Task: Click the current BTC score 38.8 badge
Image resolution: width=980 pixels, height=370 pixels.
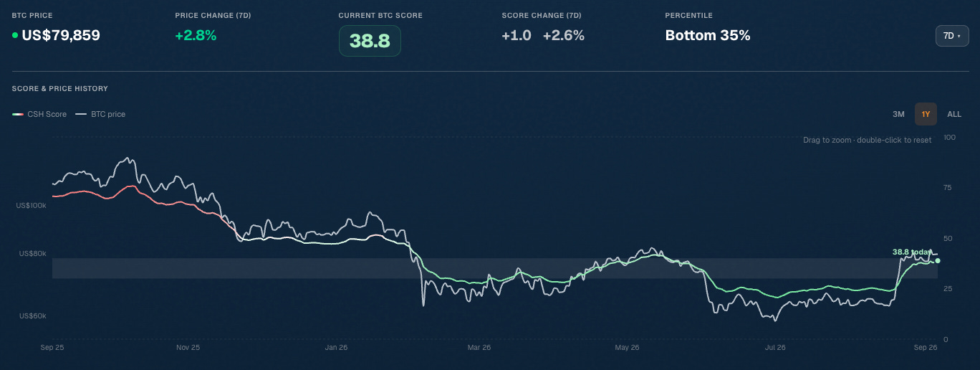Action: pyautogui.click(x=370, y=41)
